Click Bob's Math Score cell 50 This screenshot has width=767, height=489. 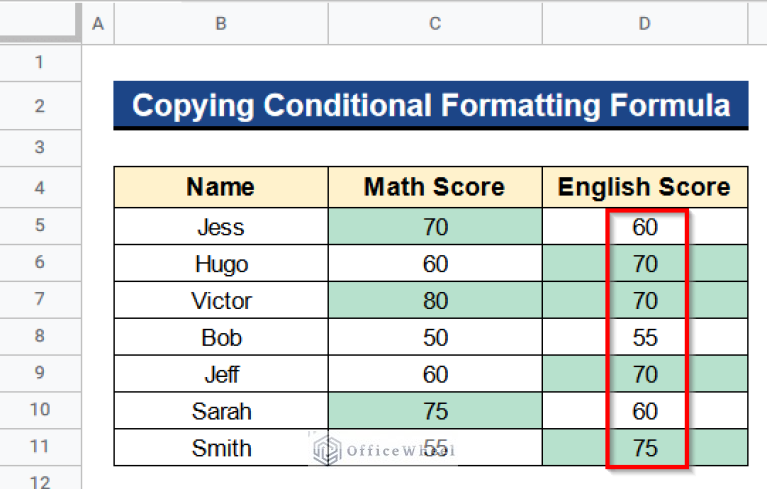pos(435,338)
